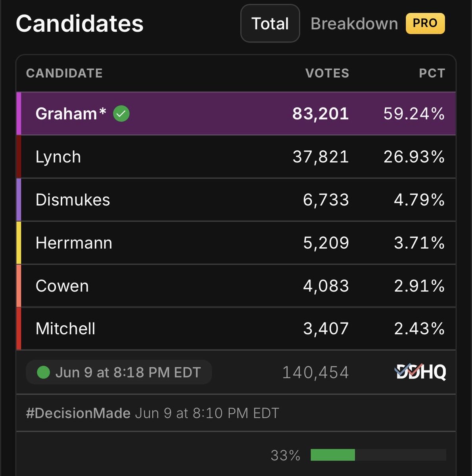Click the Dismukes purple color bar
The width and height of the screenshot is (472, 476).
(x=19, y=200)
